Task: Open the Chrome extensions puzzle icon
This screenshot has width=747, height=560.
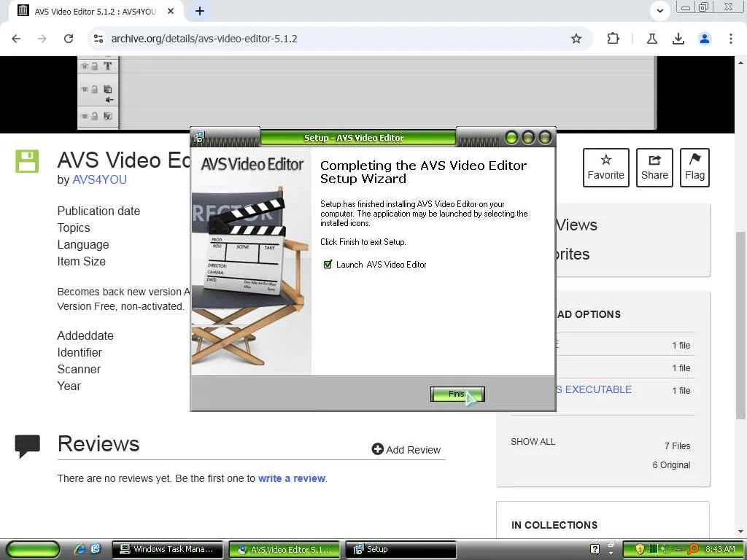Action: pyautogui.click(x=613, y=39)
